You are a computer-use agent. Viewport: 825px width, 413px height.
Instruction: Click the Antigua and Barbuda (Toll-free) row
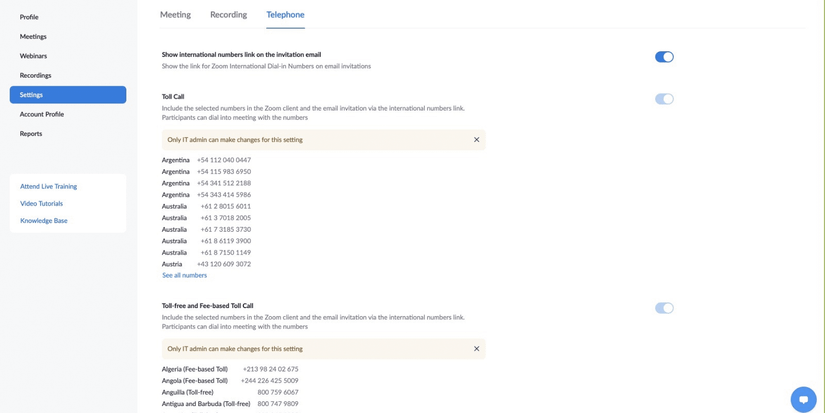(230, 404)
